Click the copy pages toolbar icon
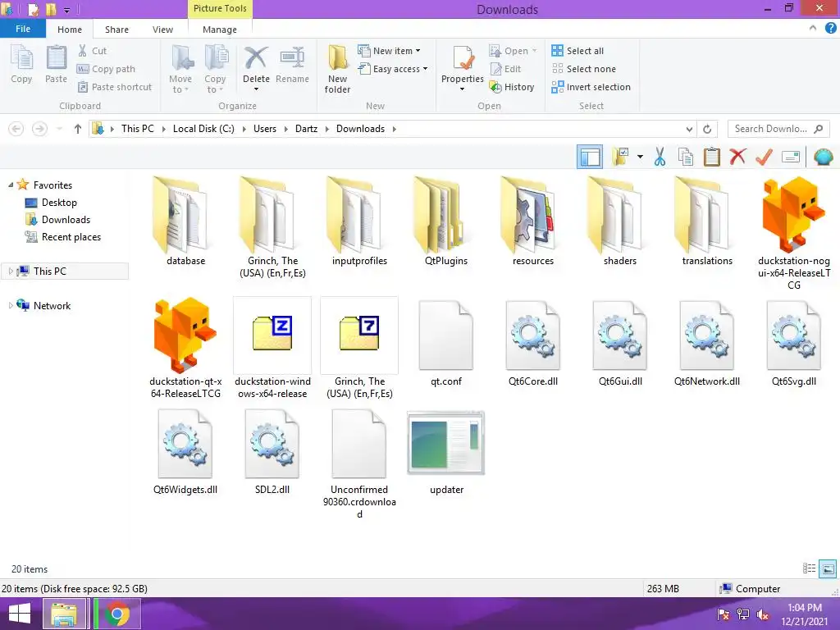Screen dimensions: 840x630 (x=686, y=157)
